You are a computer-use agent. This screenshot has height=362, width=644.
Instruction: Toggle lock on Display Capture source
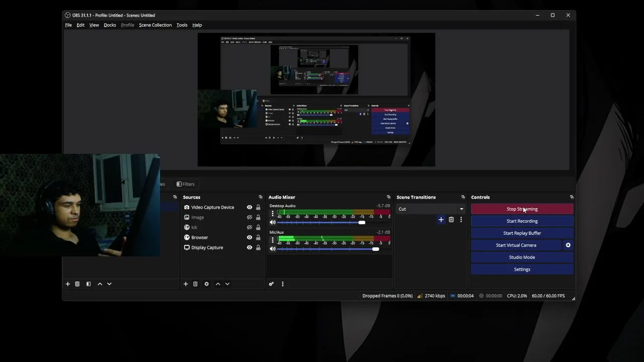pyautogui.click(x=258, y=247)
